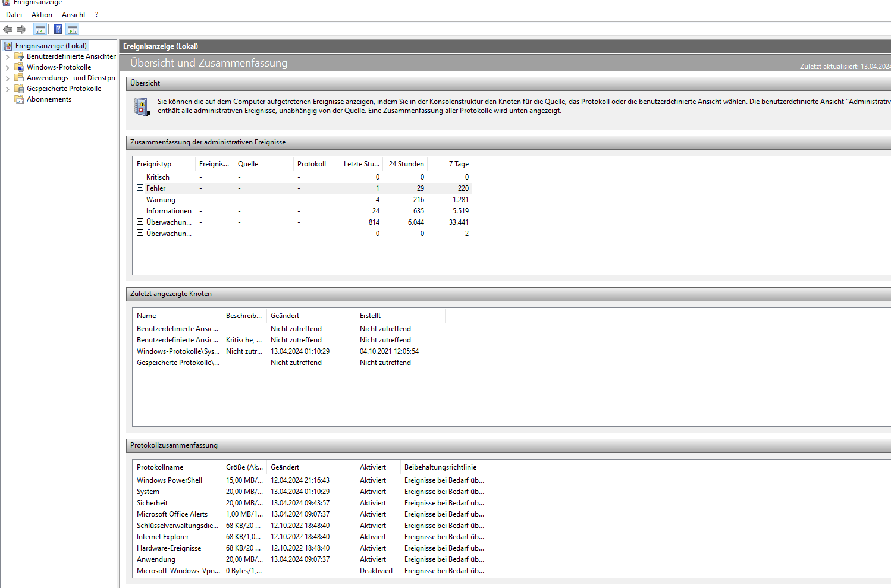Select the Sicherheit log row
The height and width of the screenshot is (588, 891).
click(311, 503)
